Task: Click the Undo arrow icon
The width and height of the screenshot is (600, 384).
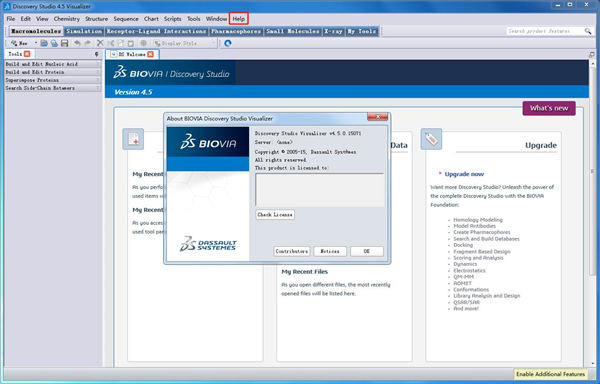Action: [x=77, y=43]
